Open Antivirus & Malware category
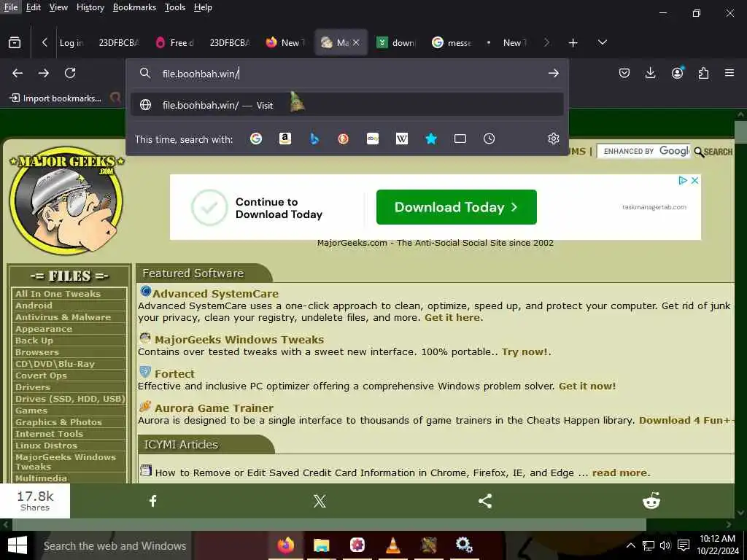The height and width of the screenshot is (560, 747). [x=63, y=317]
